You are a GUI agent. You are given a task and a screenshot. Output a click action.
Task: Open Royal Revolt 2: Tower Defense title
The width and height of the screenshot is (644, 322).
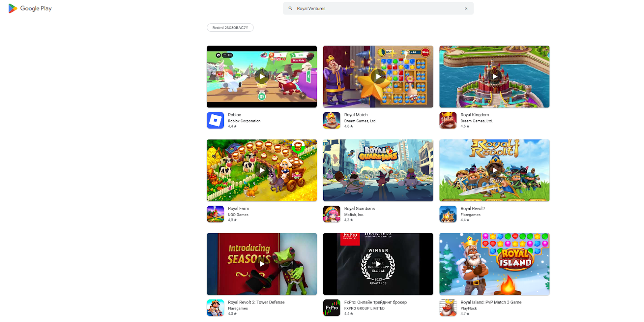point(256,302)
